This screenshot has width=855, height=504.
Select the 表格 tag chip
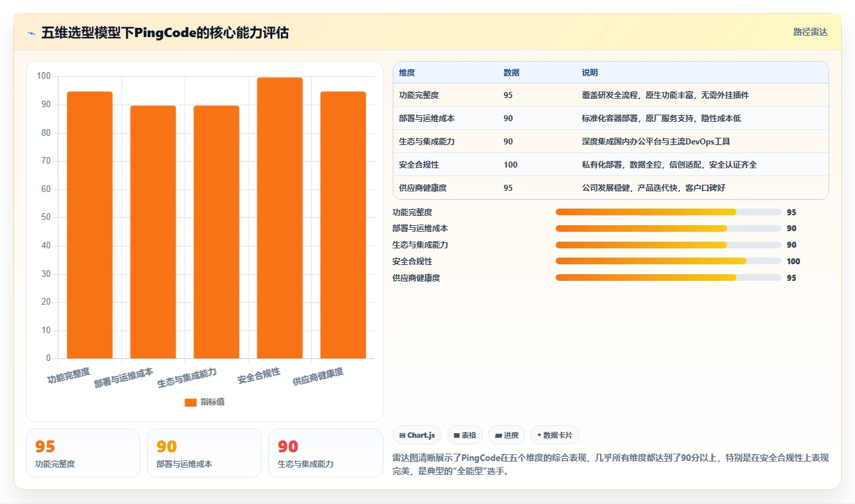coord(465,435)
